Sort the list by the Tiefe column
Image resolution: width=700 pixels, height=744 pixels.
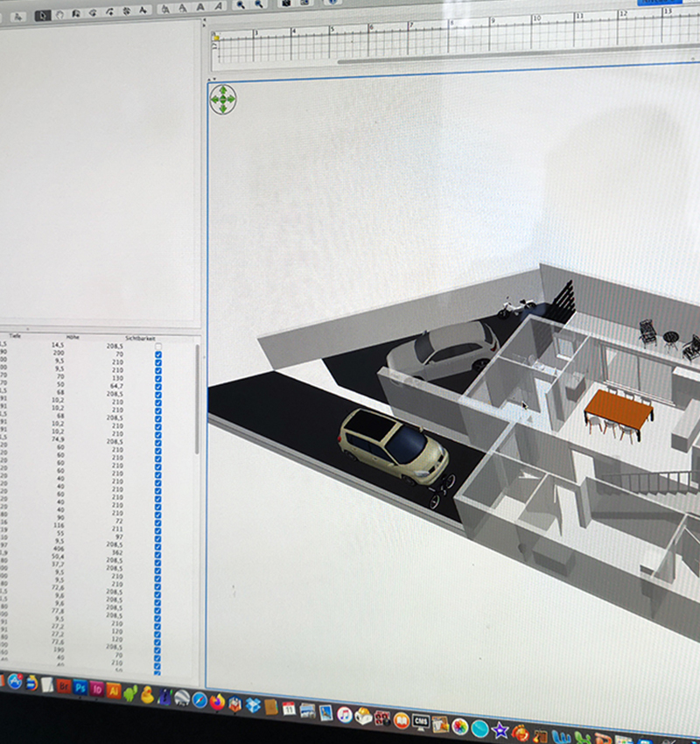pyautogui.click(x=14, y=335)
